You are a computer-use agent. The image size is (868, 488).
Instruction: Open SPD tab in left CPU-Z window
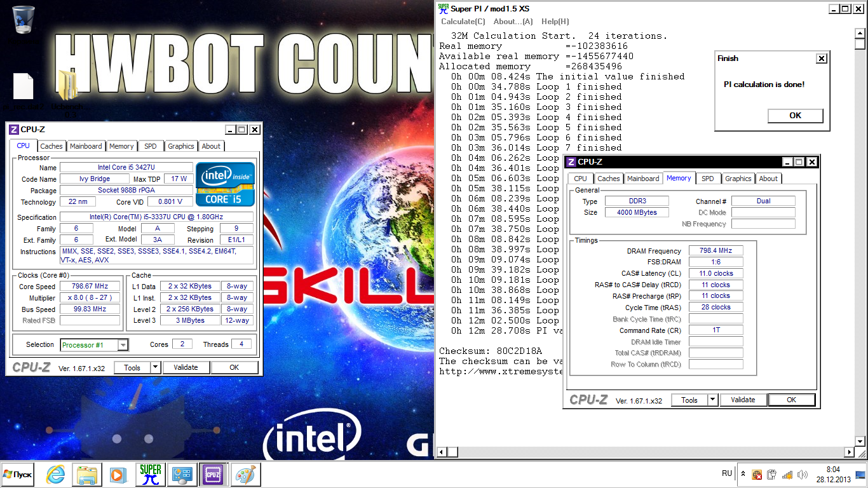pyautogui.click(x=151, y=146)
